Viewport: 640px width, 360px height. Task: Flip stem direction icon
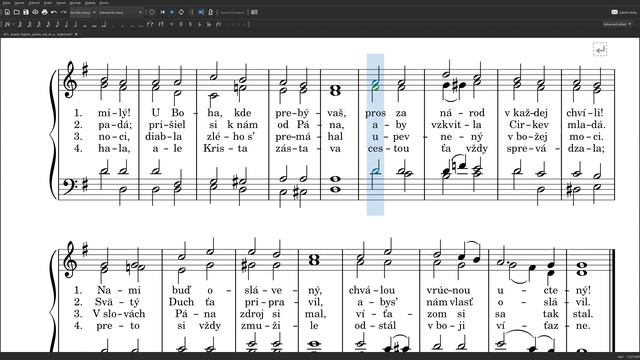218,24
